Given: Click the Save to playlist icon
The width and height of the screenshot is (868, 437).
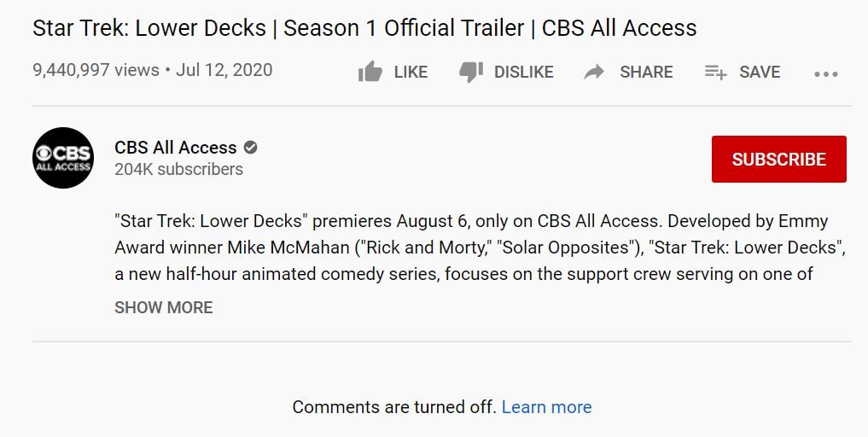Looking at the screenshot, I should point(715,72).
